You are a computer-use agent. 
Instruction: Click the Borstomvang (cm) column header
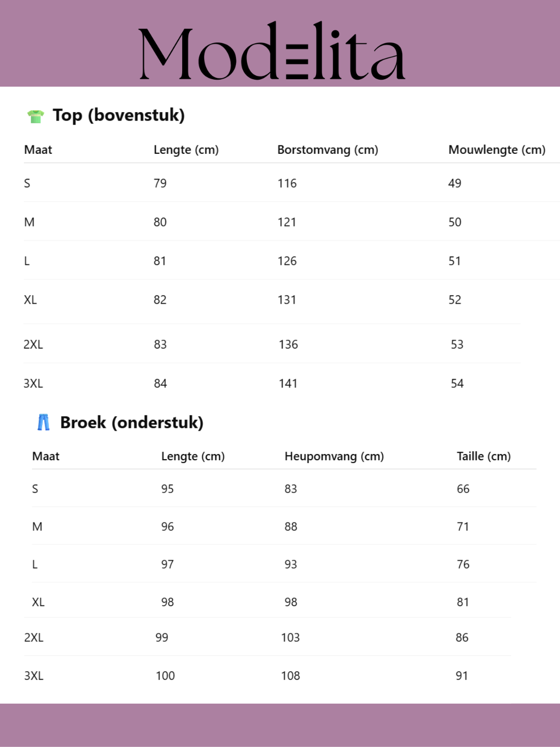328,150
